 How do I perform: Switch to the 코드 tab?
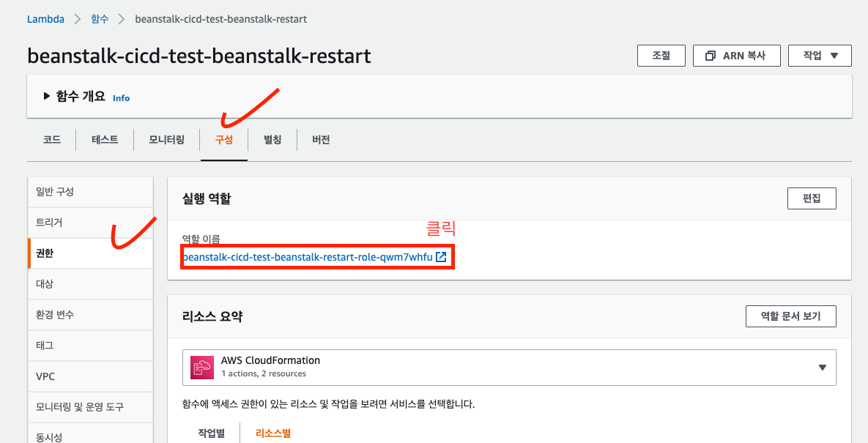coord(51,139)
